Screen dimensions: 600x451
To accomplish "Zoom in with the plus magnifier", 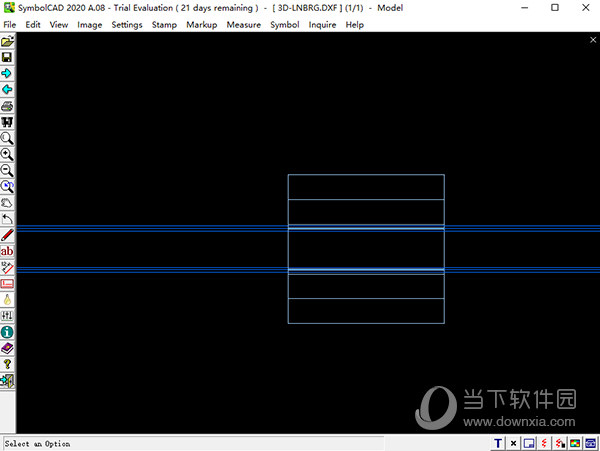I will [7, 154].
